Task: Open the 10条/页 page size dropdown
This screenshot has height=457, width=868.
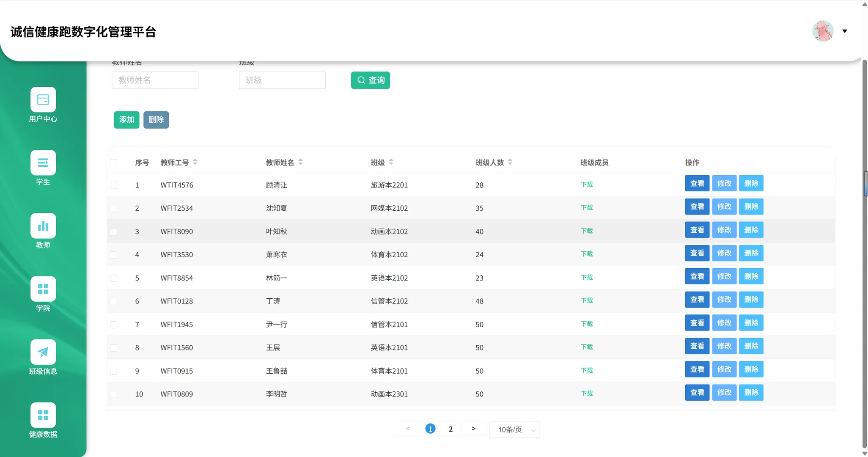Action: (514, 429)
